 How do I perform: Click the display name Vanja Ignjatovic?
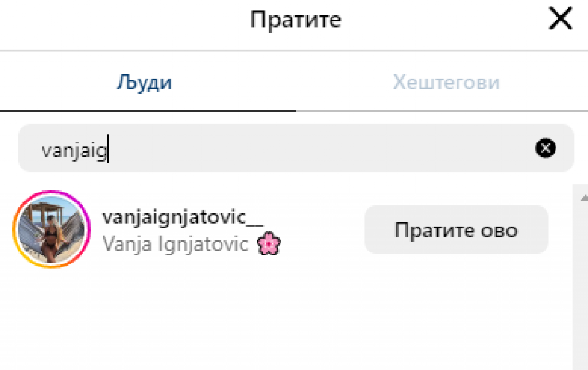pos(175,244)
